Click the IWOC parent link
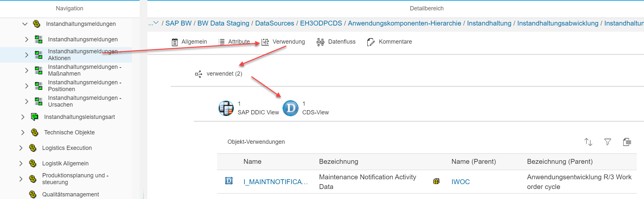 point(460,182)
